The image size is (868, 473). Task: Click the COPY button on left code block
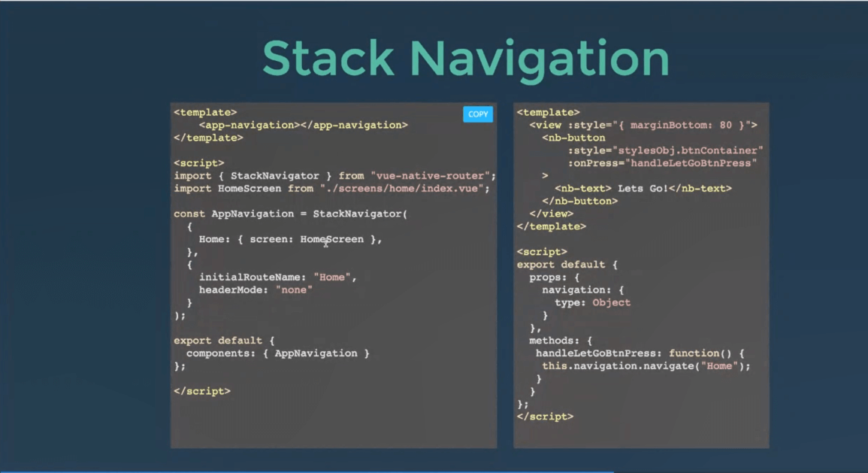click(478, 114)
